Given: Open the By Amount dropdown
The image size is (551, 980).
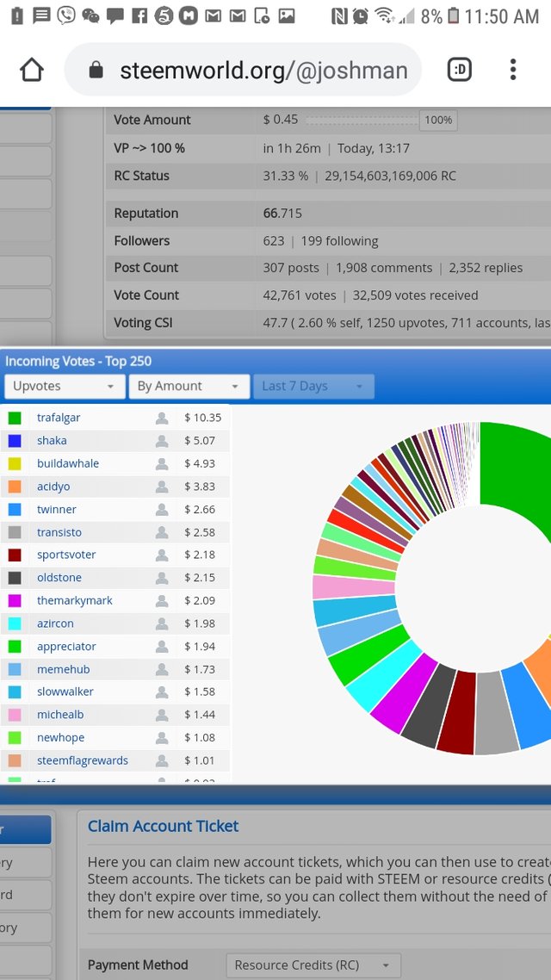Looking at the screenshot, I should [189, 387].
